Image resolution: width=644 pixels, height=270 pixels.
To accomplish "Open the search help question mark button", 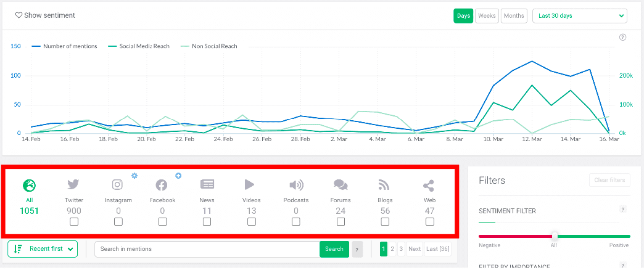I will (357, 249).
